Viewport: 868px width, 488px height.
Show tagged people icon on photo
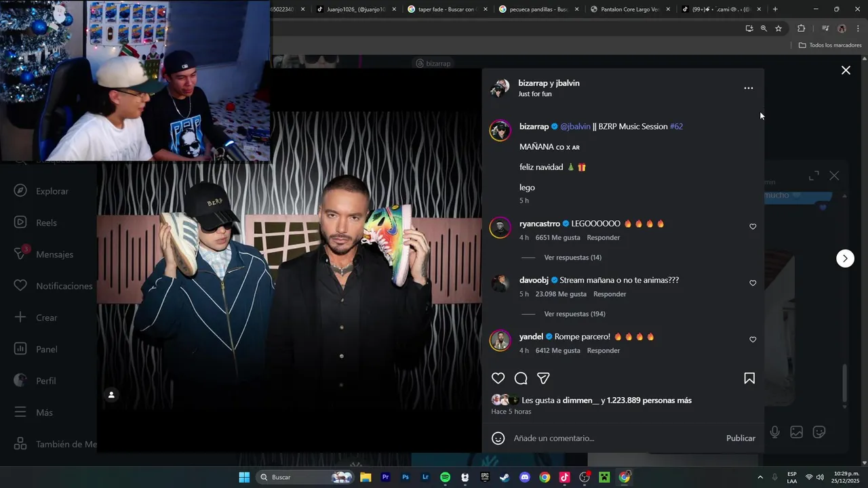pos(111,394)
